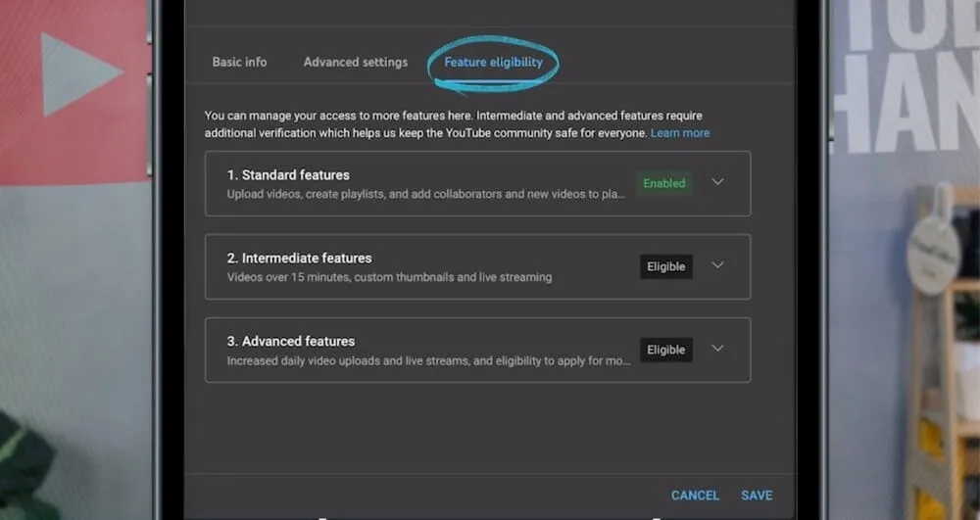Switch to the Basic info tab

coord(239,62)
